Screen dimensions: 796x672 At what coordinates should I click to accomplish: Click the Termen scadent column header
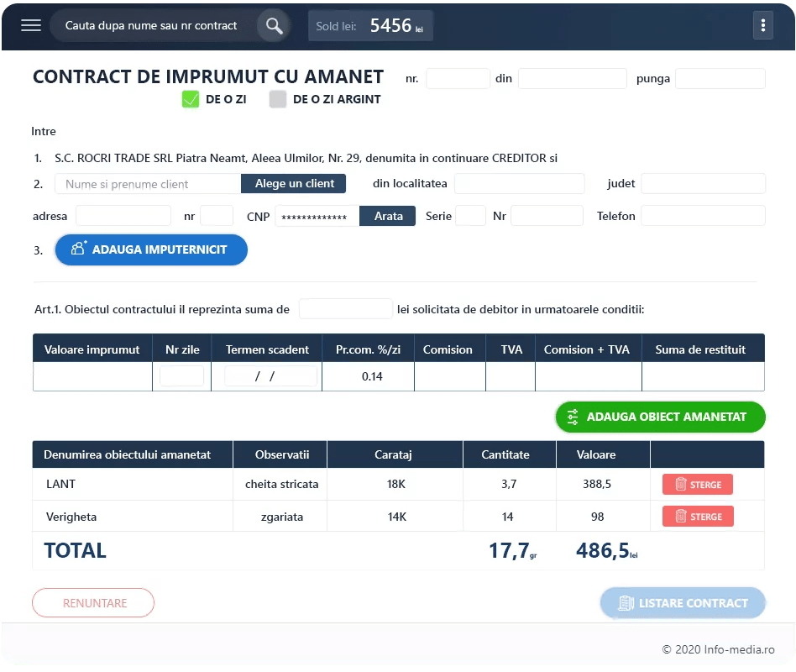pos(266,349)
